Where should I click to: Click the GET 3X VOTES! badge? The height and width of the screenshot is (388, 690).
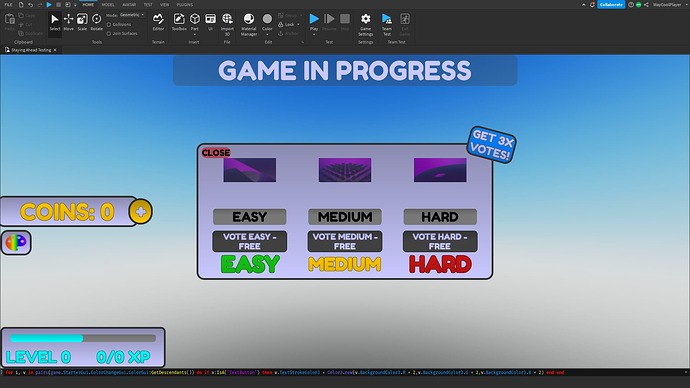[492, 145]
